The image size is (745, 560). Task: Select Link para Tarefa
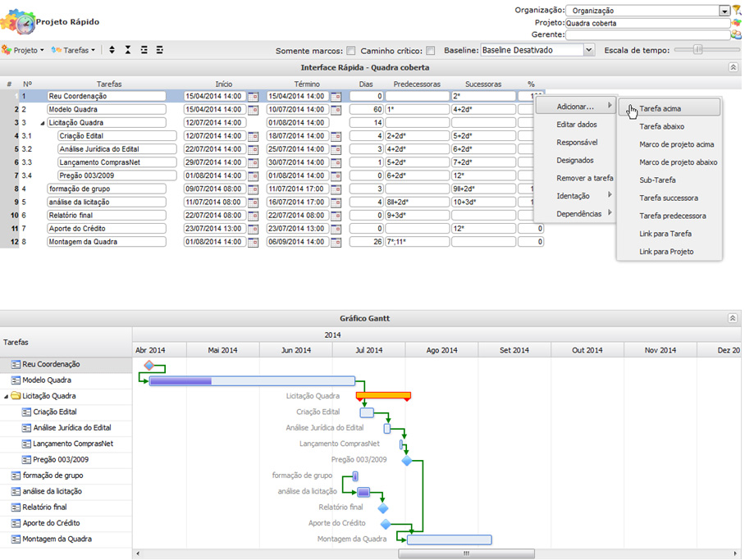click(x=669, y=234)
